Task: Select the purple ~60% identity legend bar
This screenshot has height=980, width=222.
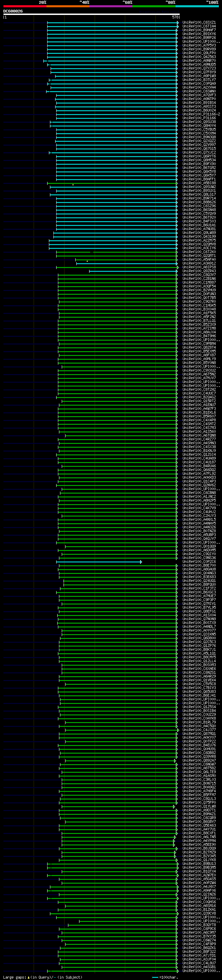Action: point(111,6)
